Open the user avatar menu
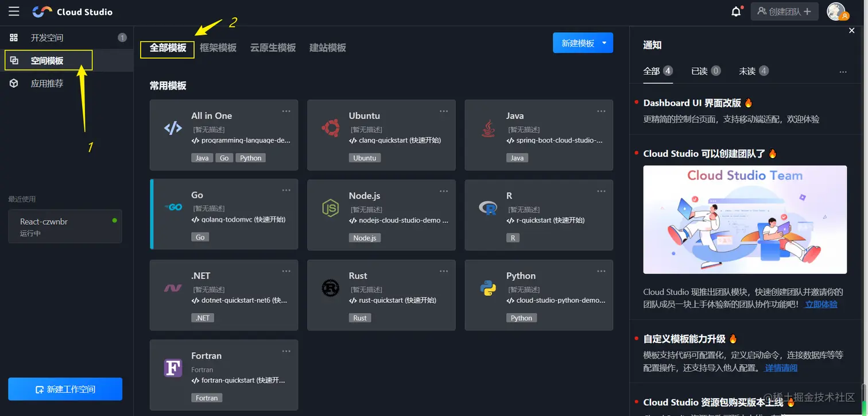Viewport: 868px width, 416px height. click(837, 11)
